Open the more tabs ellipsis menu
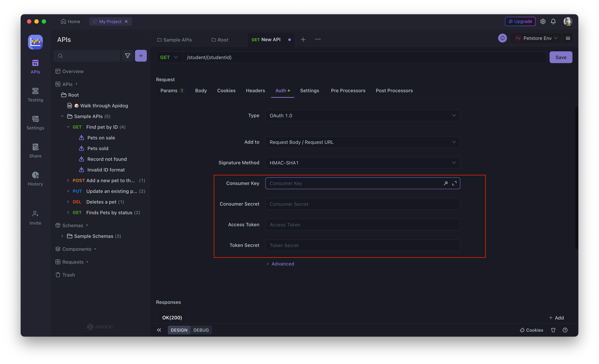The width and height of the screenshot is (599, 364). click(318, 39)
